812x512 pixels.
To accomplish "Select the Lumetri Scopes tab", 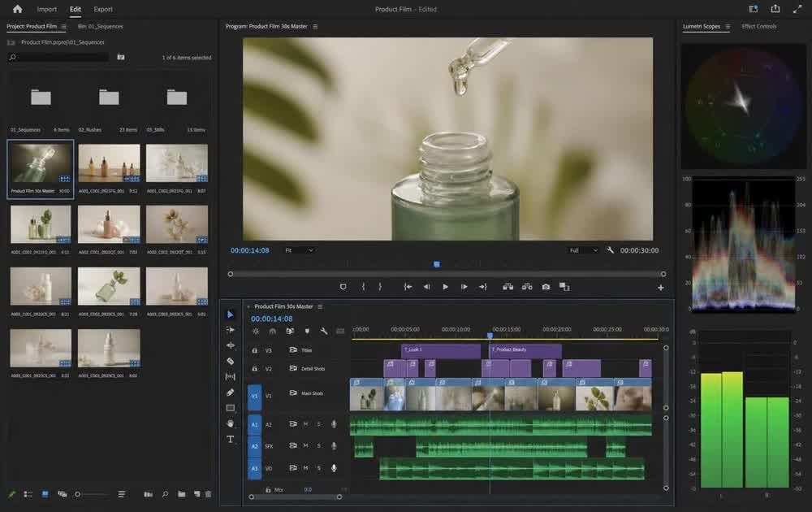I will pyautogui.click(x=702, y=26).
